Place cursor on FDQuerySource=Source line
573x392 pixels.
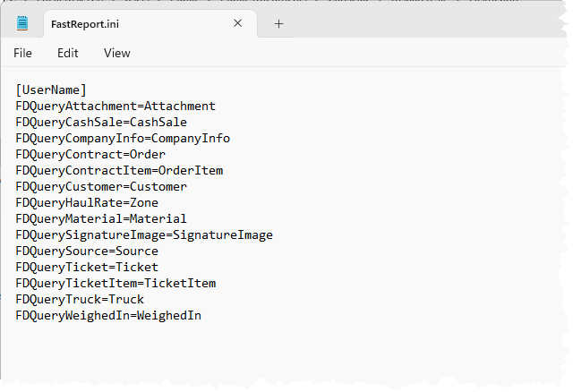(87, 251)
